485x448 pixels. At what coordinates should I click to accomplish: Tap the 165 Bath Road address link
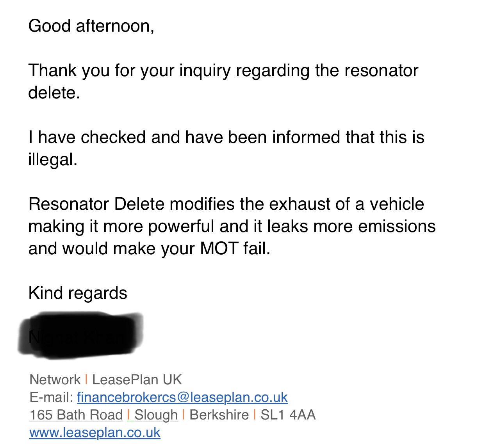pos(76,415)
